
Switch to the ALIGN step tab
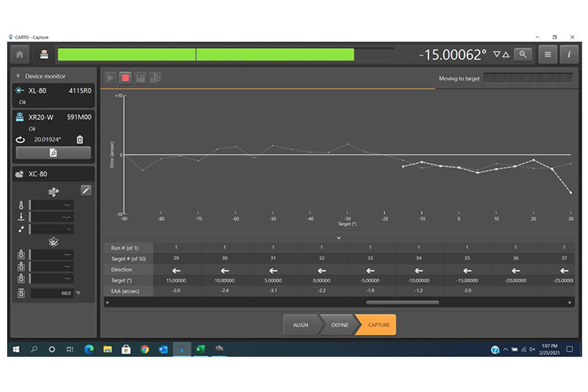tap(301, 325)
